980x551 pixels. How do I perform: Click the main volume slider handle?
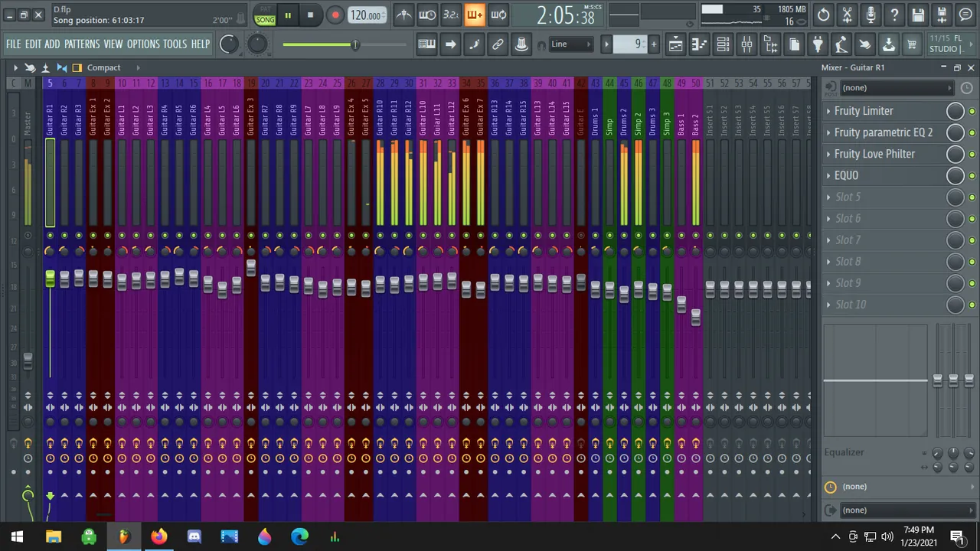(354, 44)
